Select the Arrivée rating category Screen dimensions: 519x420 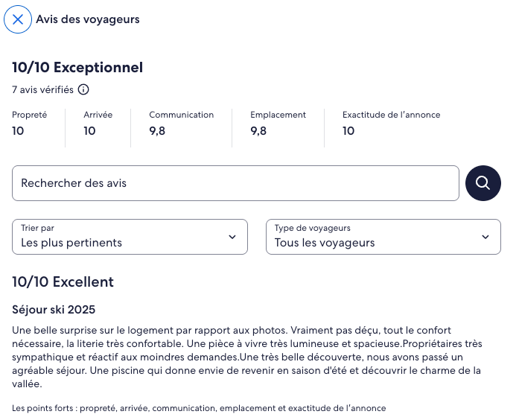pos(98,124)
